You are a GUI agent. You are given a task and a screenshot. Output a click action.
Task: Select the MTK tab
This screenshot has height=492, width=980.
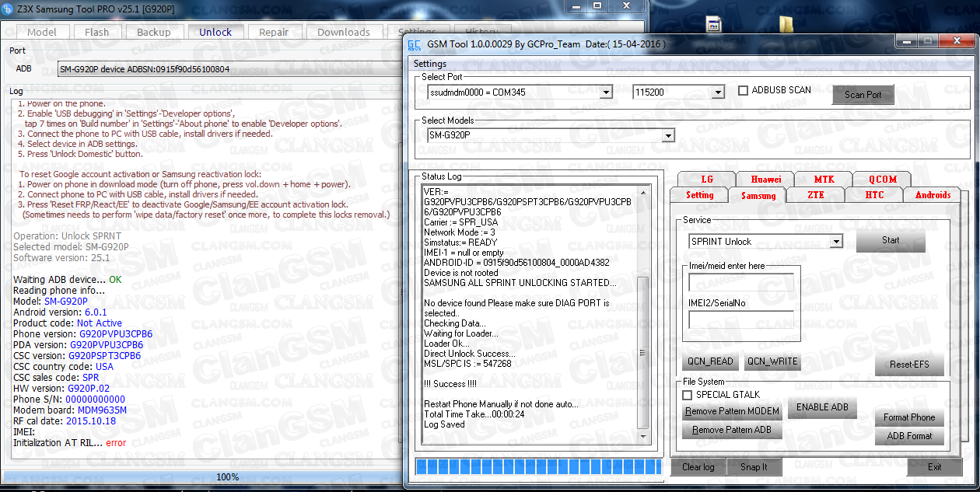(x=824, y=179)
